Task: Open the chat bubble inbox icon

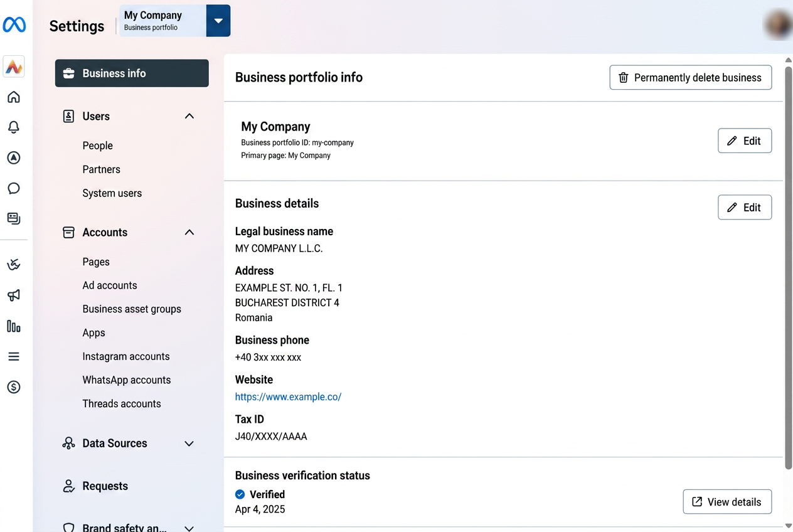Action: point(14,188)
